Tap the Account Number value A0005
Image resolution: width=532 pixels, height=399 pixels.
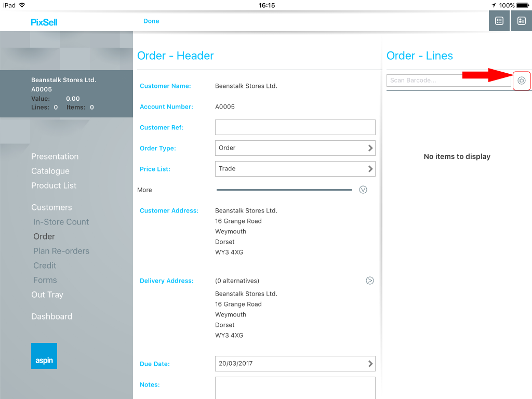pos(225,107)
